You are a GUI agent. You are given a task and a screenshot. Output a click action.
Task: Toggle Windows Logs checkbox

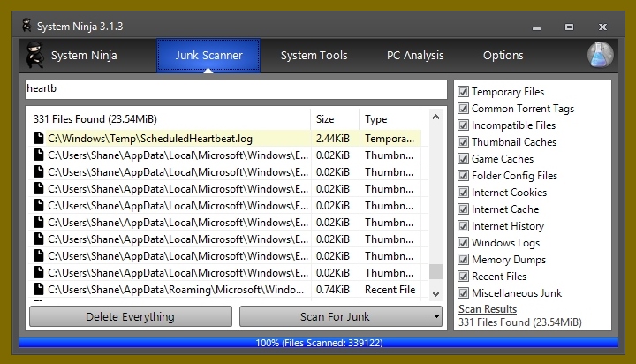click(463, 243)
